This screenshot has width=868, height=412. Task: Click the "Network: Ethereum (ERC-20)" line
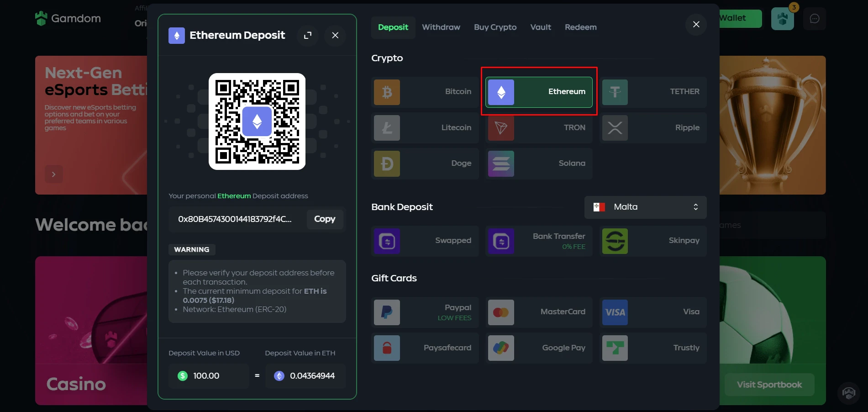234,309
